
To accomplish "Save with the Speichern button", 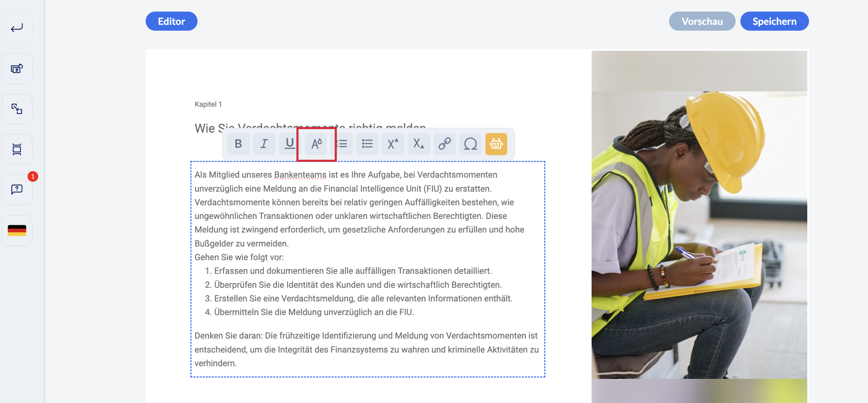I will click(774, 21).
